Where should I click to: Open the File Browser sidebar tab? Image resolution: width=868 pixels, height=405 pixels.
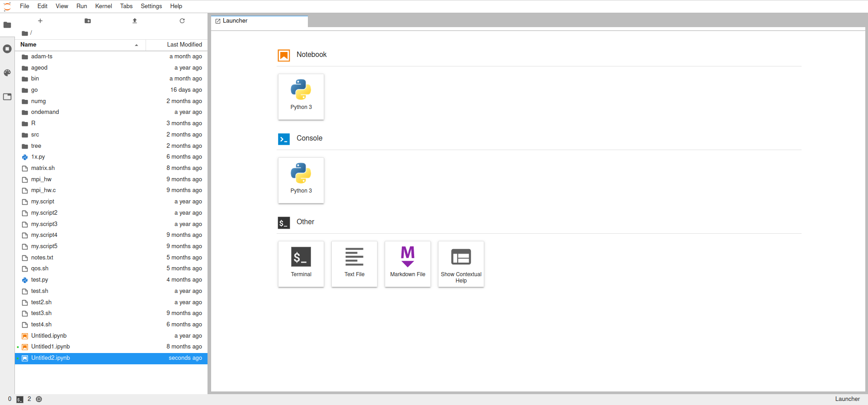click(x=7, y=25)
